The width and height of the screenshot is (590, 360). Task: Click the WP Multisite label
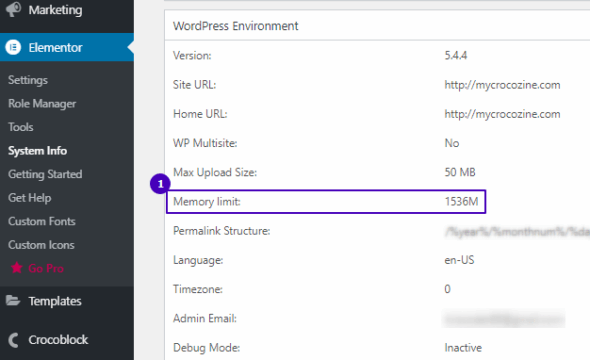(205, 143)
